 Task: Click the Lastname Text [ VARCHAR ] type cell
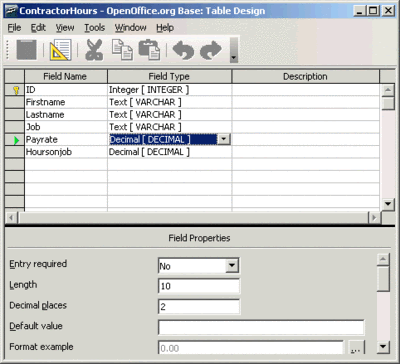(170, 115)
